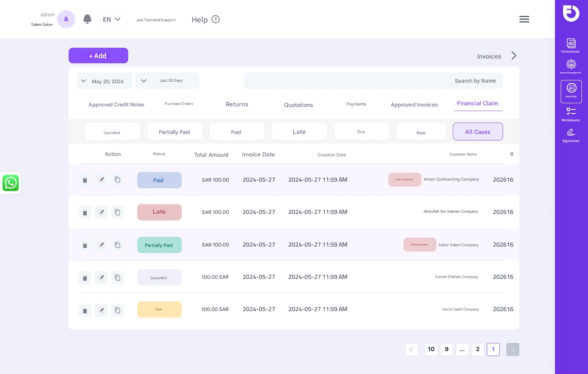This screenshot has width=588, height=374.
Task: Click the notification bell icon
Action: (x=87, y=19)
